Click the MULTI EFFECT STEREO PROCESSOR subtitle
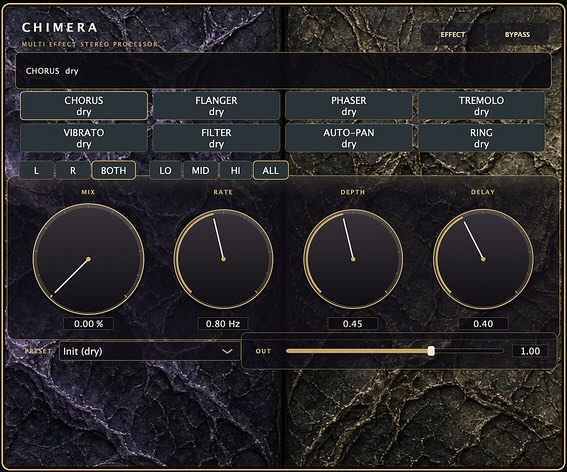Screen dimensions: 567x472 [x=90, y=44]
